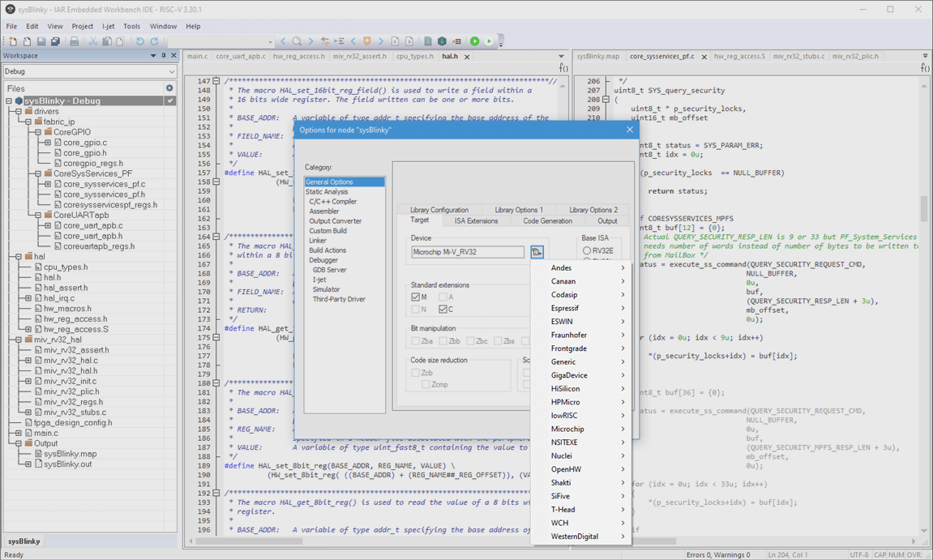
Task: Toggle the C standard extension checkbox
Action: tap(443, 309)
